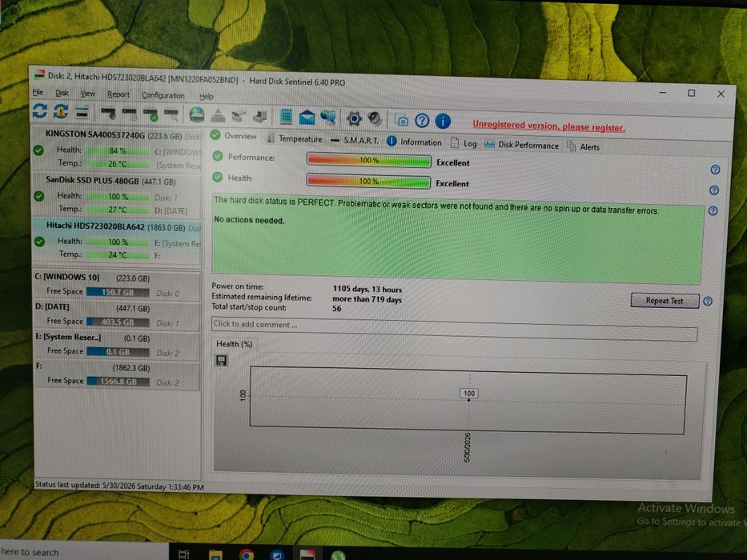The height and width of the screenshot is (560, 747).
Task: Click the disk with green checkmark toolbar icon
Action: pos(151,114)
